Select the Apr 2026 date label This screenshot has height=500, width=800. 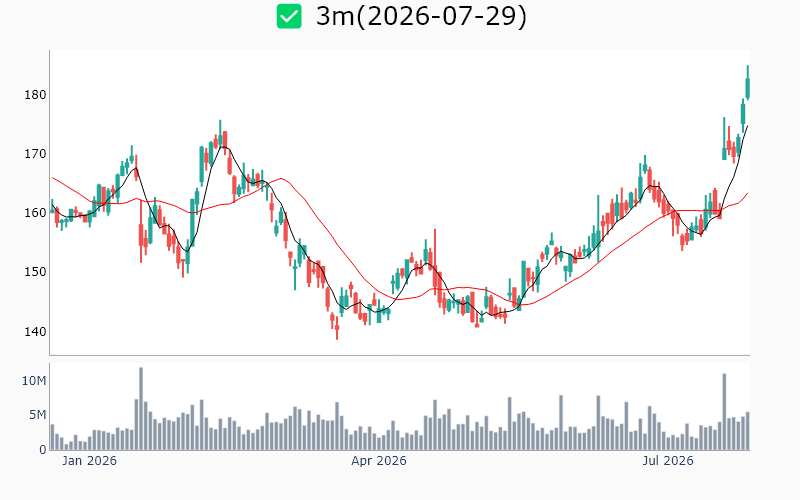pos(379,461)
